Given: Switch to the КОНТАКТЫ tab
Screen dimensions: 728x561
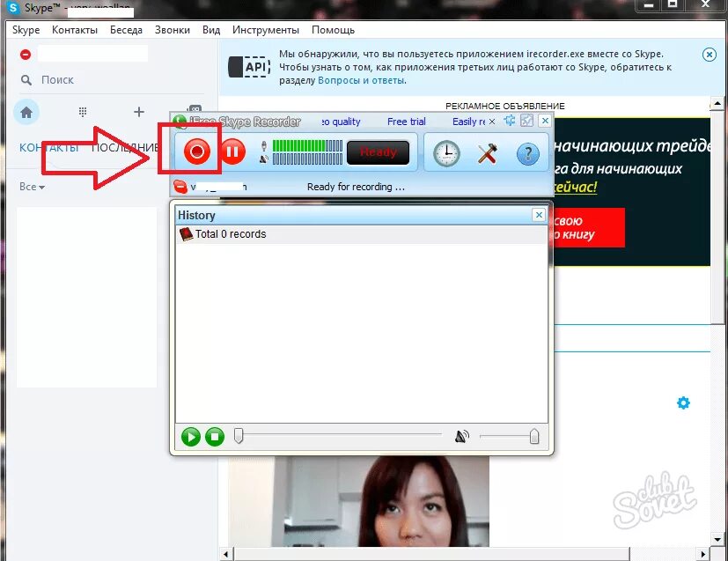Looking at the screenshot, I should click(x=48, y=148).
